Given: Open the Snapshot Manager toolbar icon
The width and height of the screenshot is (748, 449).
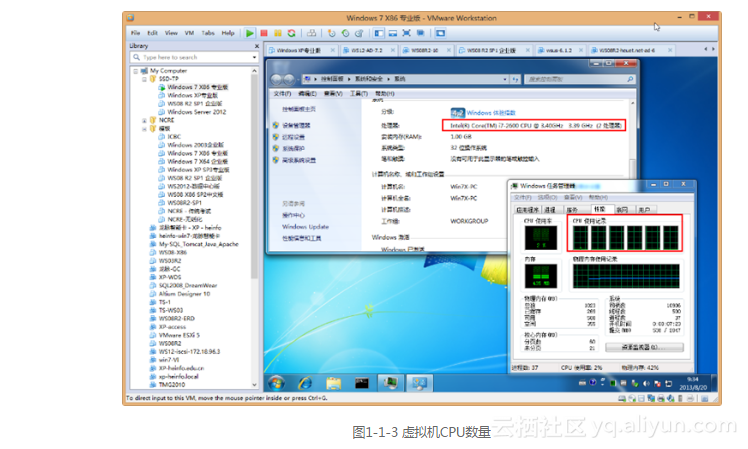Looking at the screenshot, I should click(359, 33).
